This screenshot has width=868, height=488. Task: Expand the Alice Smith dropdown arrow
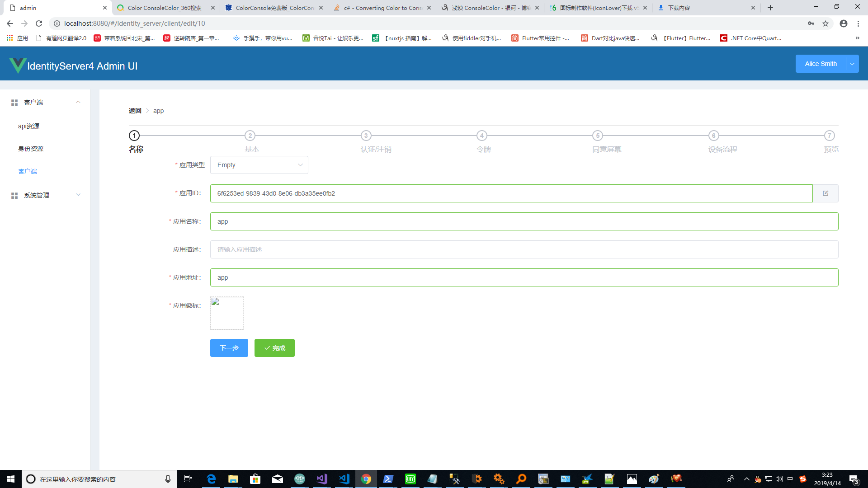pos(852,64)
